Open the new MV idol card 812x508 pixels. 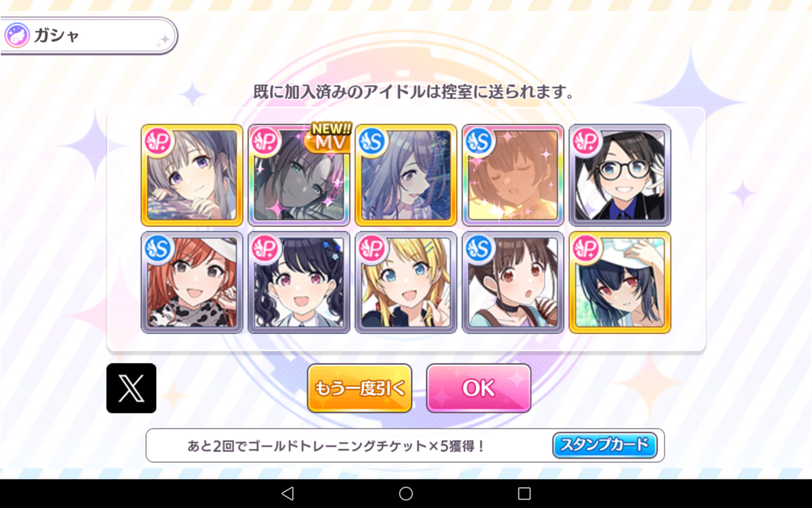(x=299, y=175)
